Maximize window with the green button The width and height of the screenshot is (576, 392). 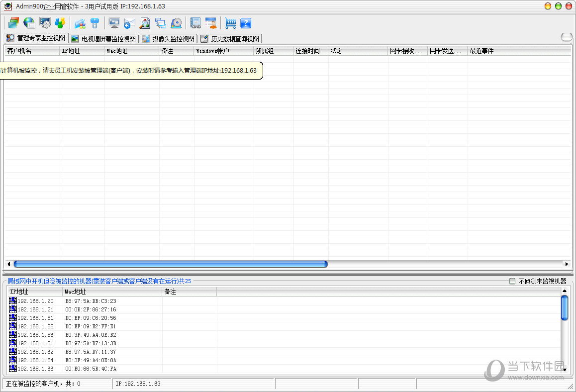coord(558,6)
